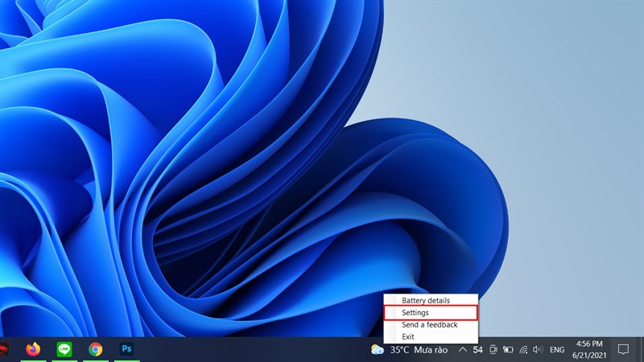Click the battery percentage 54 tray icon

pos(478,350)
